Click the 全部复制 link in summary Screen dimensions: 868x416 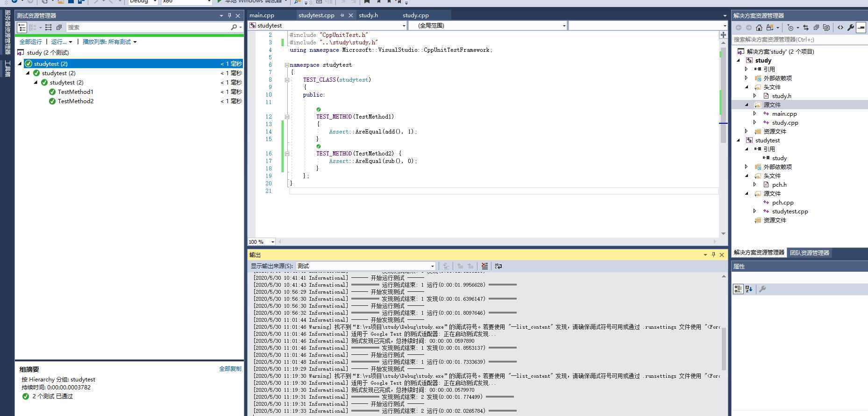[x=230, y=369]
